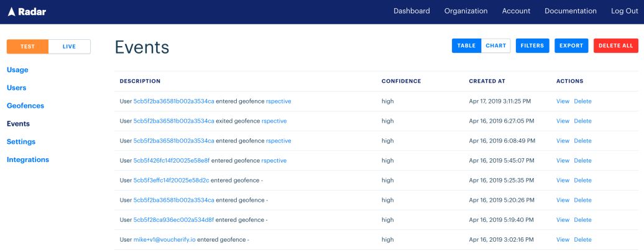Switch environment to LIVE
Viewport: 644px width, 251px height.
(69, 47)
